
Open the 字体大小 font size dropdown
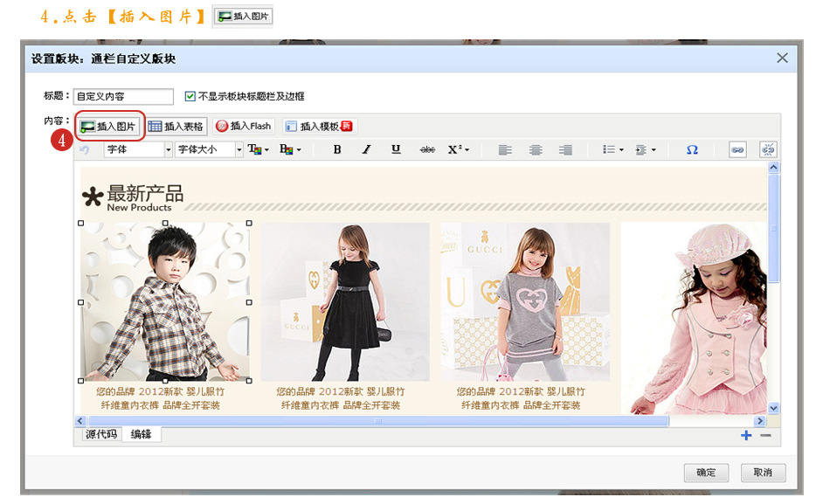[209, 149]
